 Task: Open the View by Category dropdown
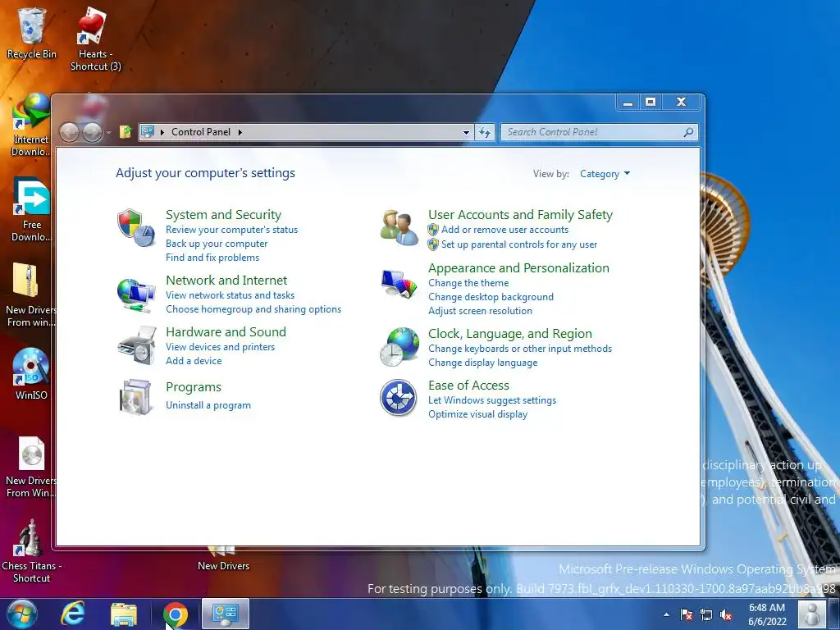pos(605,174)
